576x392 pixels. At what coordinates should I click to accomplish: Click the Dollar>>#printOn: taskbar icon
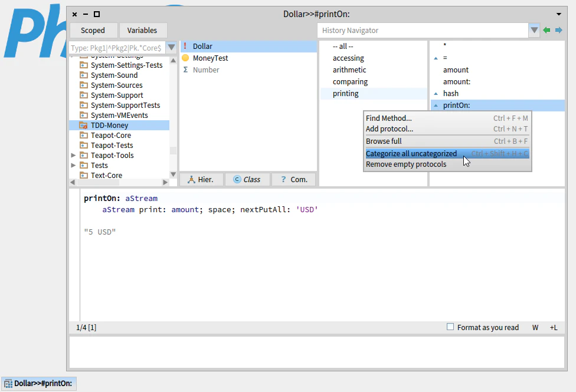tap(8, 384)
